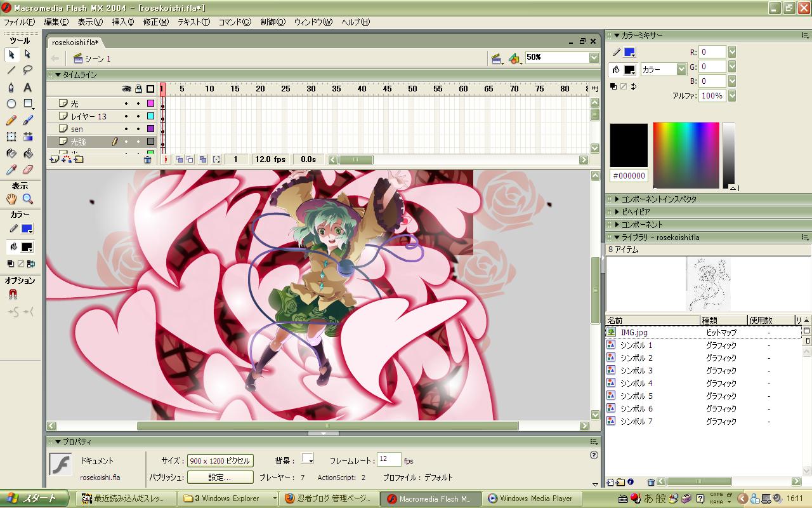
Task: Open the 修正(M) menu
Action: pyautogui.click(x=155, y=22)
